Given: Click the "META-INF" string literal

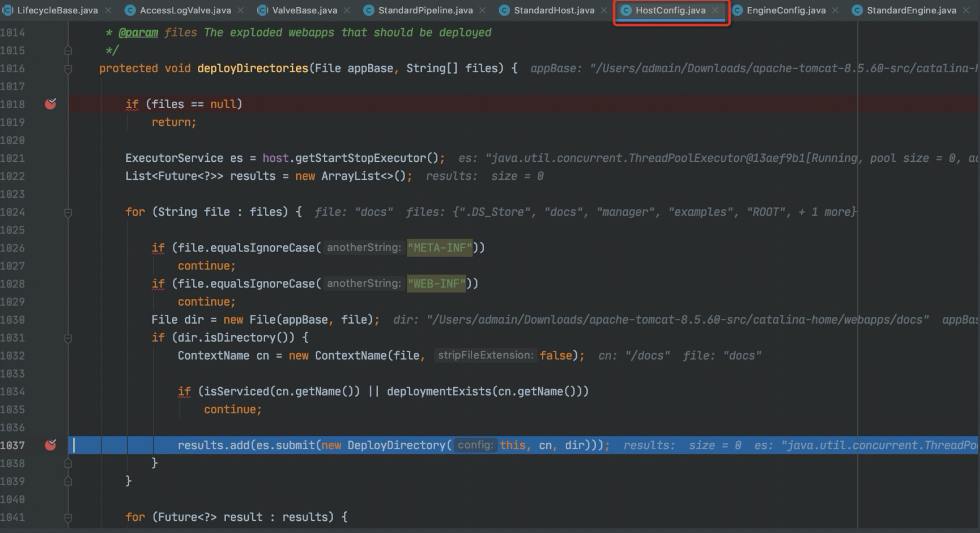Looking at the screenshot, I should click(440, 248).
